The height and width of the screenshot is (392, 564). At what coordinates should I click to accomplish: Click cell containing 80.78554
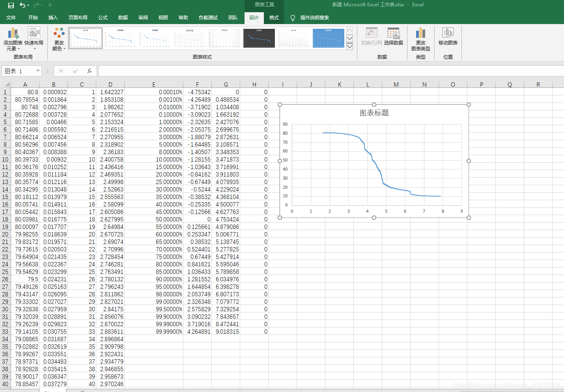pyautogui.click(x=25, y=100)
